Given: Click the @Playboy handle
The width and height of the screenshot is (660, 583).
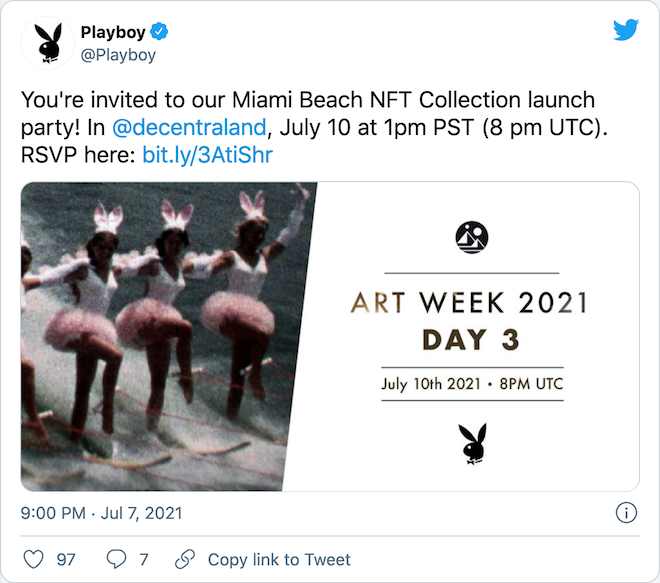Looking at the screenshot, I should 118,55.
